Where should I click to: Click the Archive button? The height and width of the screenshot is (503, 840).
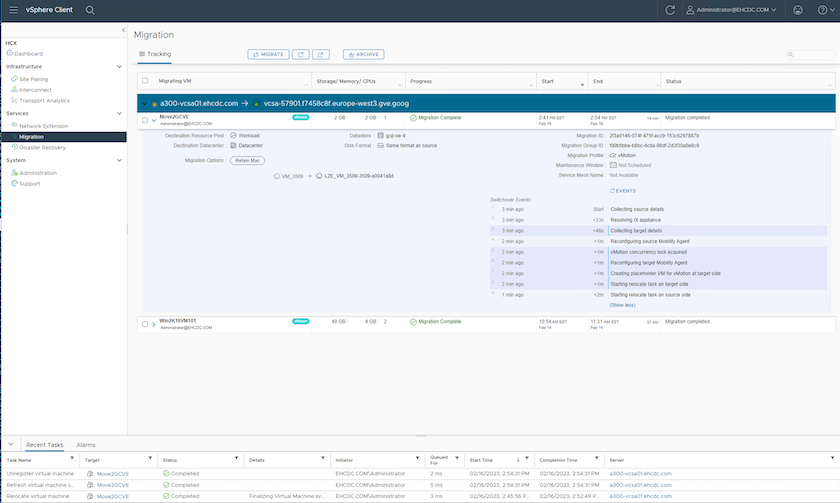coord(363,54)
